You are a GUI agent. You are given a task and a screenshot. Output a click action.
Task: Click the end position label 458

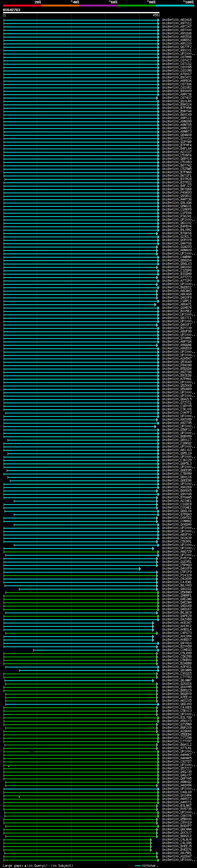(155, 15)
